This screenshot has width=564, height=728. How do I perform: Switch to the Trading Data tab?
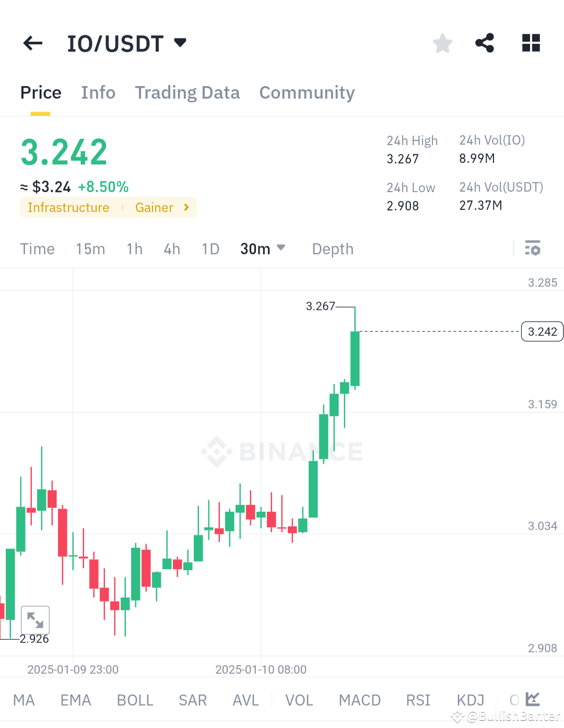(x=187, y=92)
